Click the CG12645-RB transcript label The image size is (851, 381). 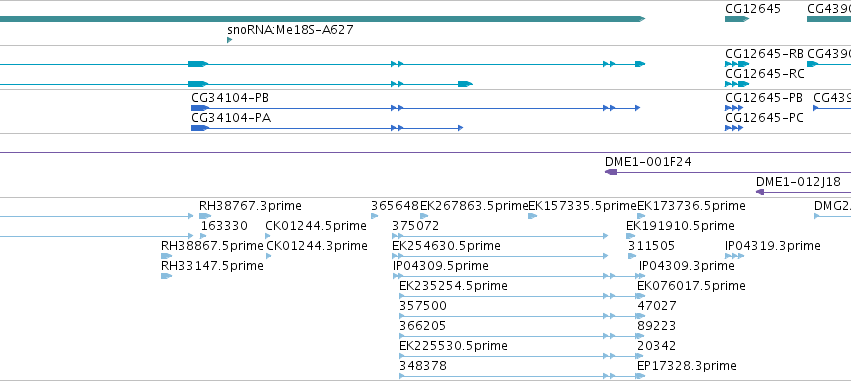(765, 54)
